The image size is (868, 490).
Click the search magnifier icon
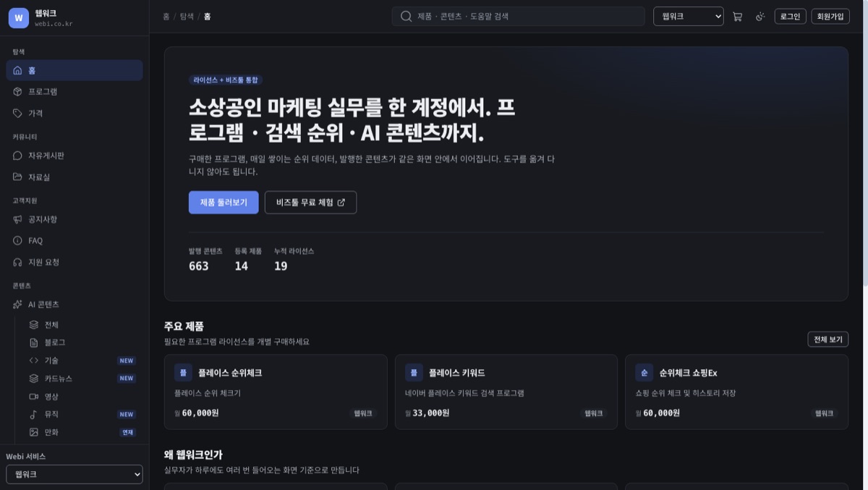click(x=406, y=16)
